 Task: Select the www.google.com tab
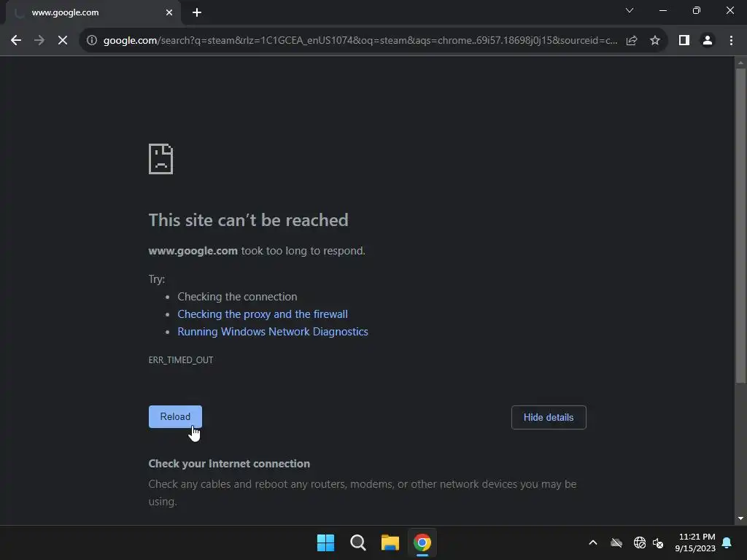pyautogui.click(x=93, y=12)
